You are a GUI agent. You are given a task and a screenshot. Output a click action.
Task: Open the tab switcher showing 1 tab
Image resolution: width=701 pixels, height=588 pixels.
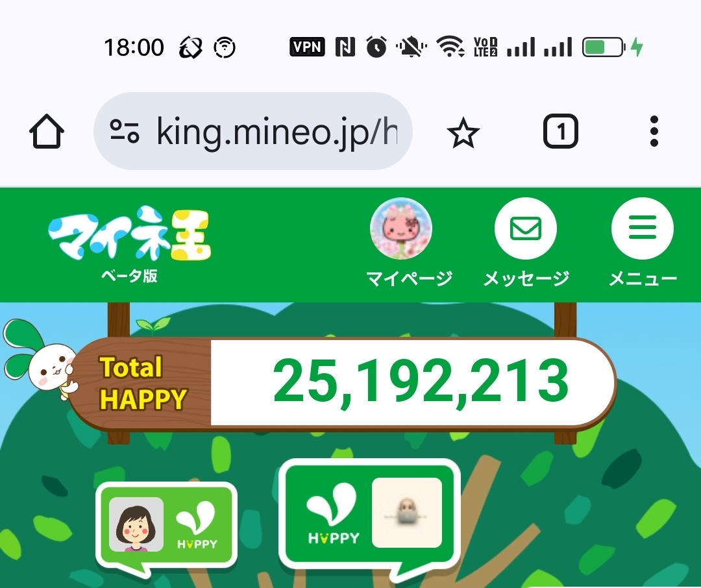pos(561,132)
